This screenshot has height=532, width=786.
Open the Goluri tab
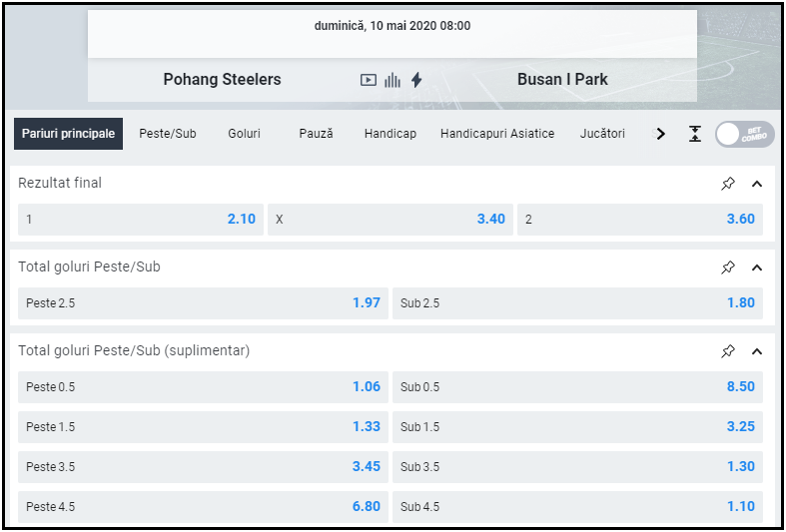(244, 134)
